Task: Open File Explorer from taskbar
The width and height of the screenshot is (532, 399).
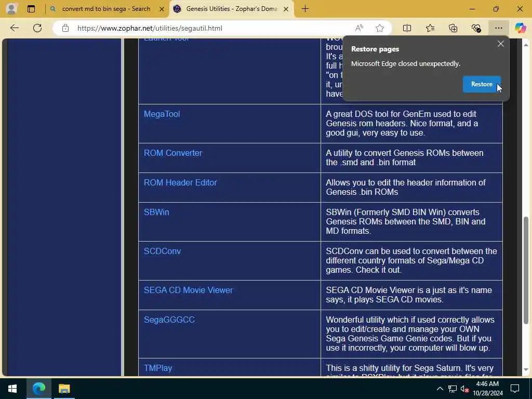Action: pyautogui.click(x=64, y=389)
